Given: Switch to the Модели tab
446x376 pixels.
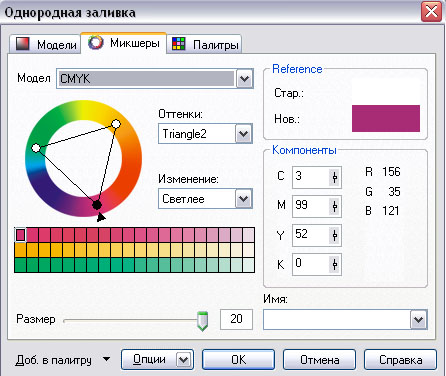Looking at the screenshot, I should pyautogui.click(x=45, y=44).
